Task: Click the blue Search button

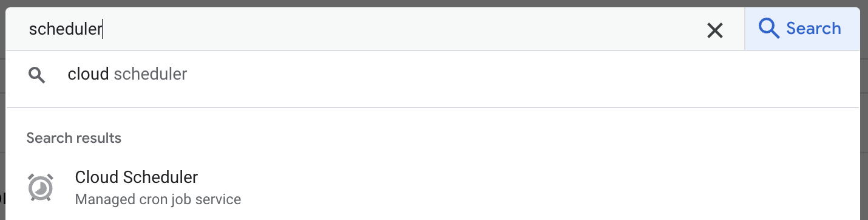Action: [802, 29]
